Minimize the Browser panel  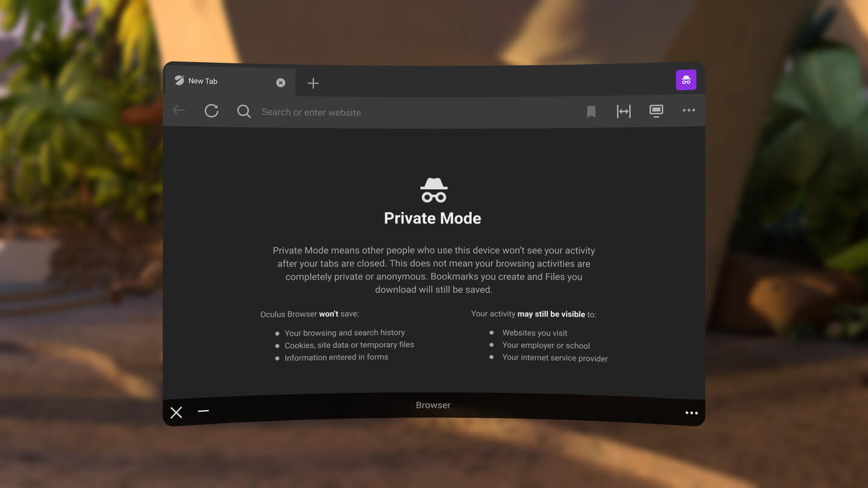pyautogui.click(x=203, y=411)
